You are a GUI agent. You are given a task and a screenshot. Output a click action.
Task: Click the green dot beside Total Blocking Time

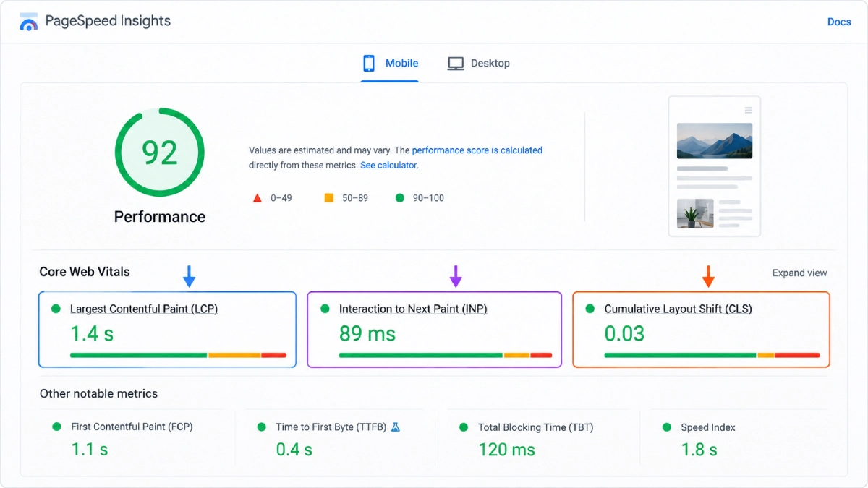point(464,427)
